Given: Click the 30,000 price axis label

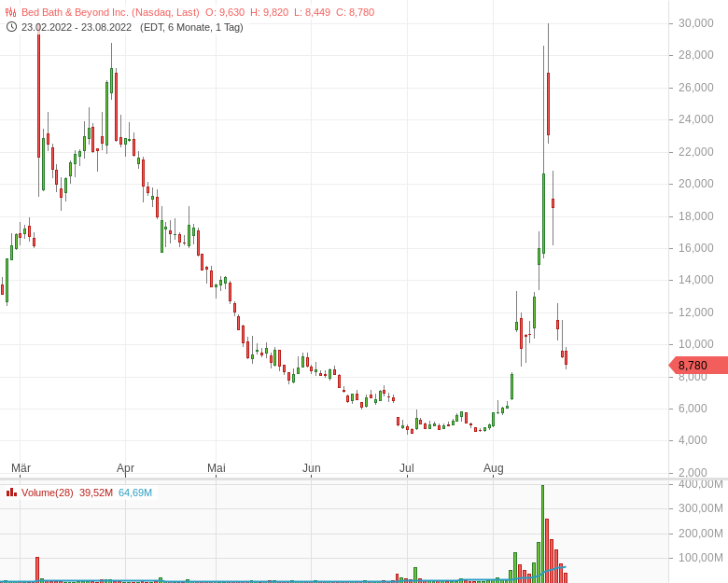Looking at the screenshot, I should click(696, 23).
